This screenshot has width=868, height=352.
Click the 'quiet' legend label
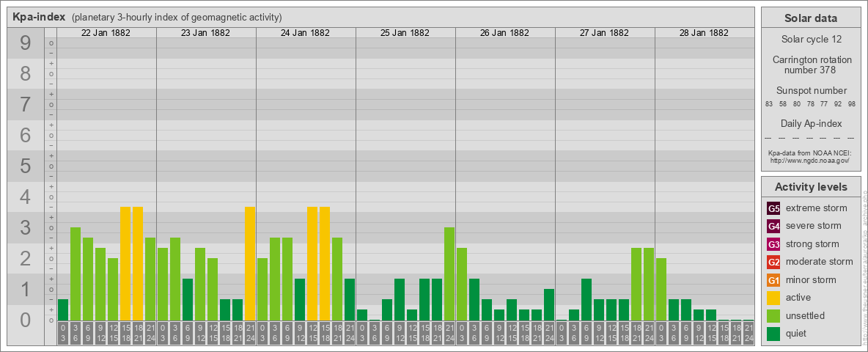[798, 334]
